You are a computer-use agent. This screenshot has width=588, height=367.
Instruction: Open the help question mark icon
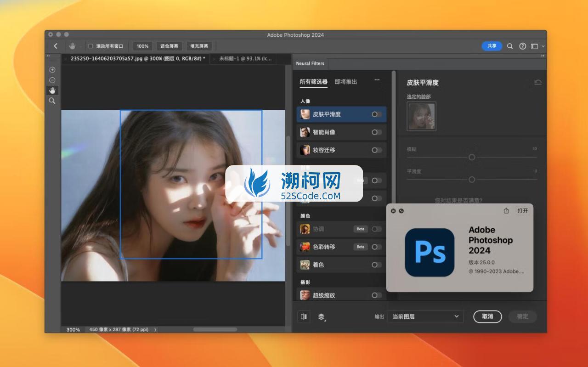coord(522,46)
